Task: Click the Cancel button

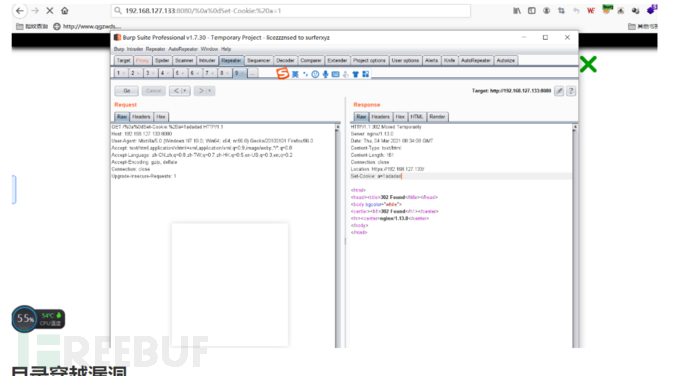Action: coord(154,91)
